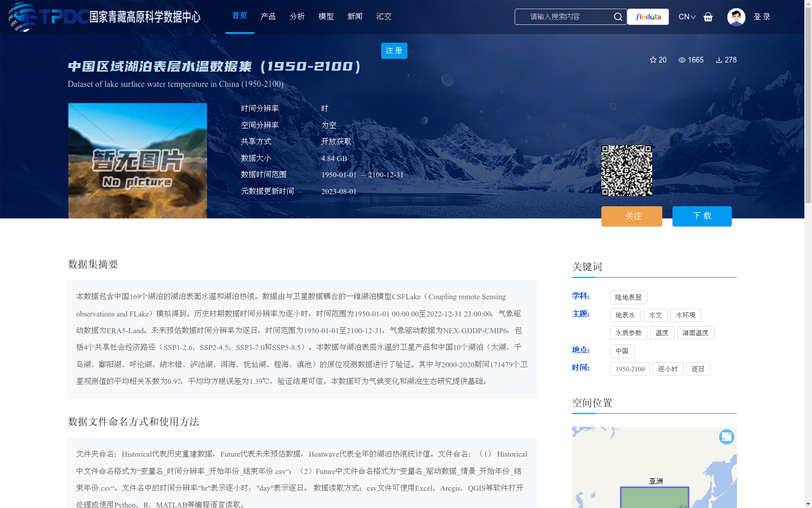
Task: Click the 注册 register button
Action: [x=394, y=51]
